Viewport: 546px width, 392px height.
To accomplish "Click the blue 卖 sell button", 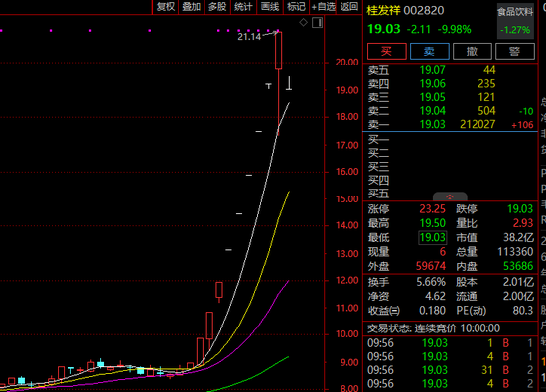I will 429,52.
